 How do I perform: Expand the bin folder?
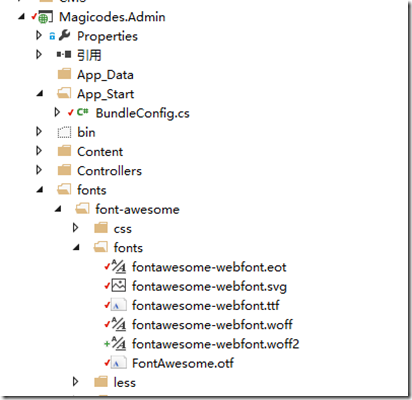coord(39,131)
